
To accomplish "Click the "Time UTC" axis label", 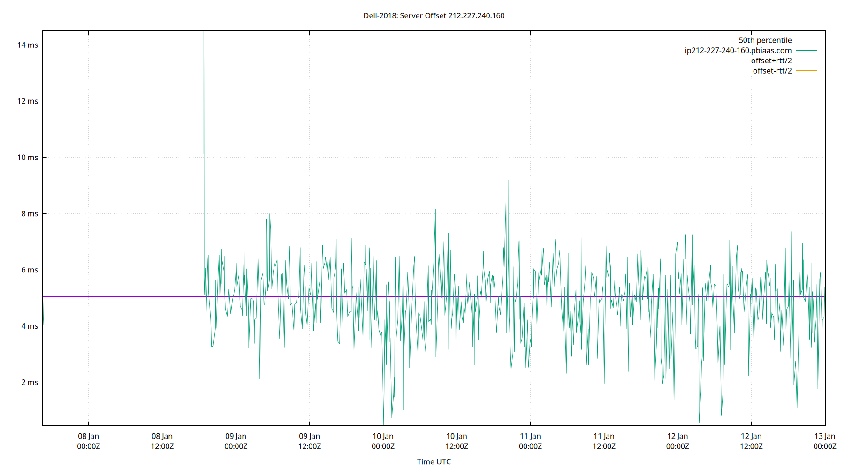I will coord(434,461).
